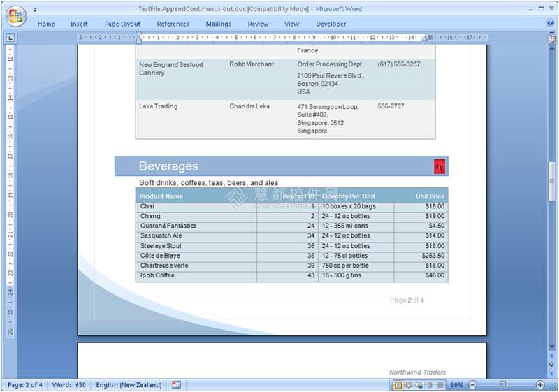Open the View ribbon tab
Screen dimensions: 559x392
point(291,24)
